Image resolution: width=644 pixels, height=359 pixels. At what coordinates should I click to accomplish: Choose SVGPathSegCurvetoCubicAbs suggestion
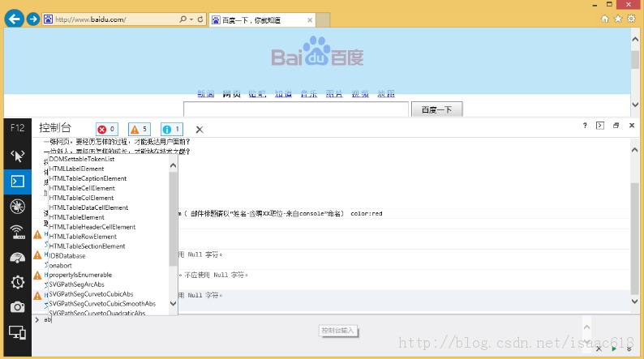point(91,294)
